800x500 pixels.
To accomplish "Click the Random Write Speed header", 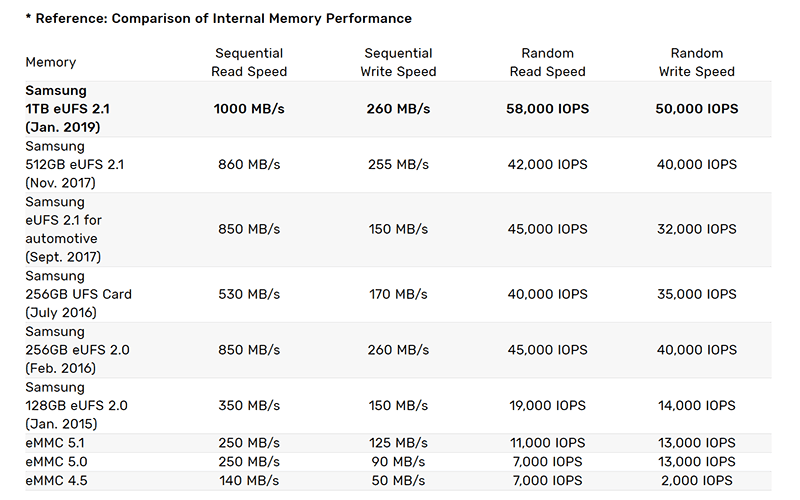I will click(696, 62).
